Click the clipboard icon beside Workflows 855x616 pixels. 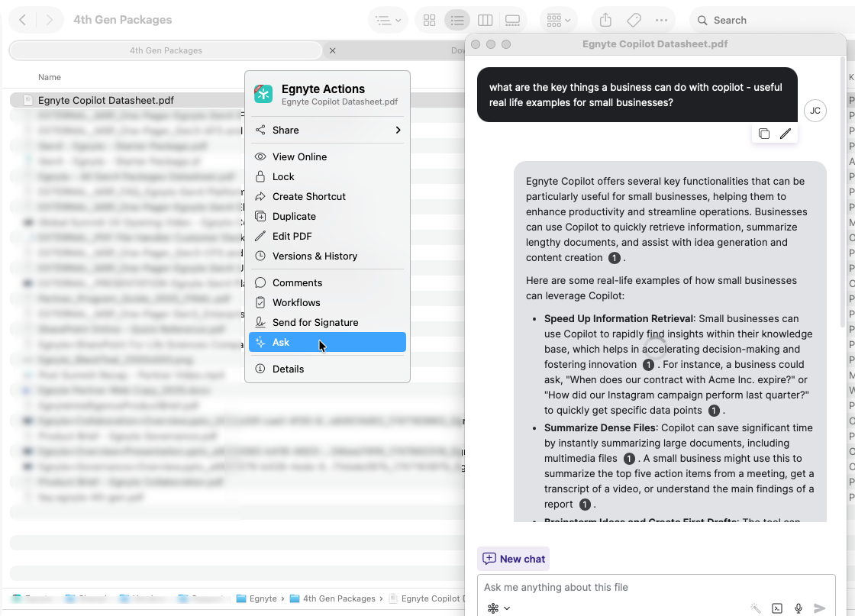260,302
